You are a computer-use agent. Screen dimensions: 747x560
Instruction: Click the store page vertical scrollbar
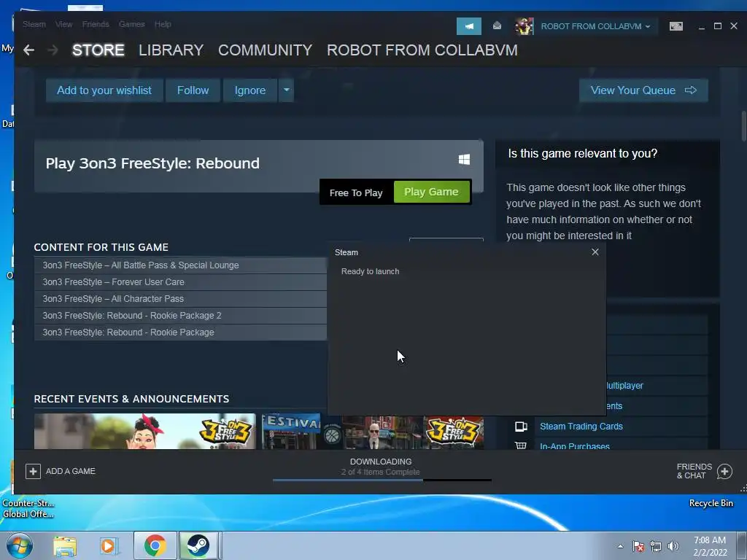743,125
